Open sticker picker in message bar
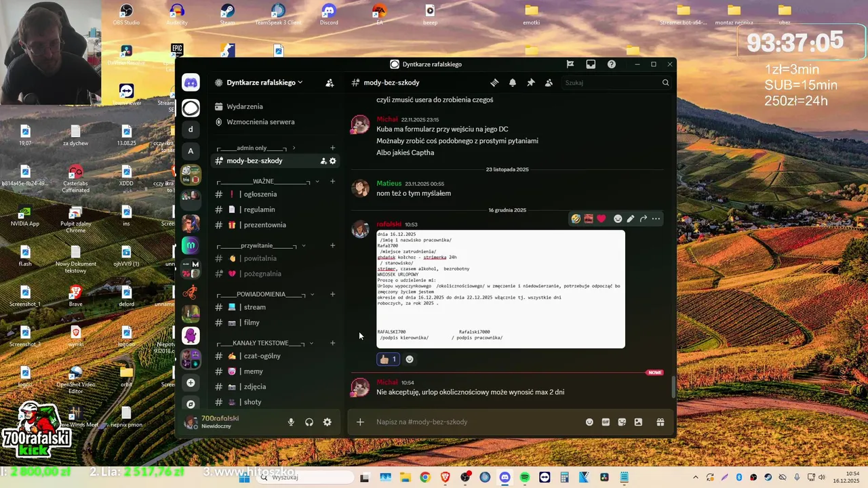The width and height of the screenshot is (868, 488). [x=622, y=422]
